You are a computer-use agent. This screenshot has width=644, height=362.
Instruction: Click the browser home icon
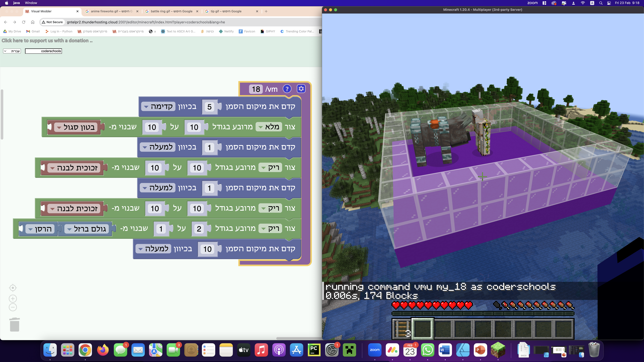coord(32,22)
